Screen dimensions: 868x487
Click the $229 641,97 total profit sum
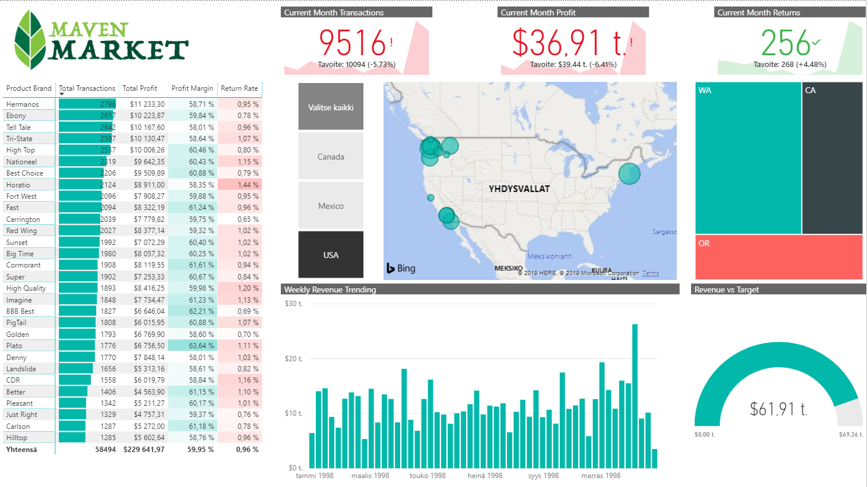tap(144, 450)
